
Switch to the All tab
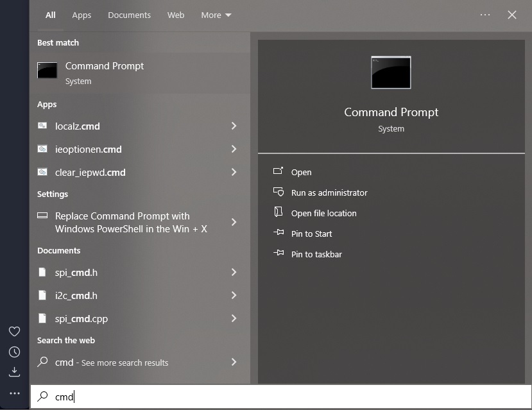point(51,15)
